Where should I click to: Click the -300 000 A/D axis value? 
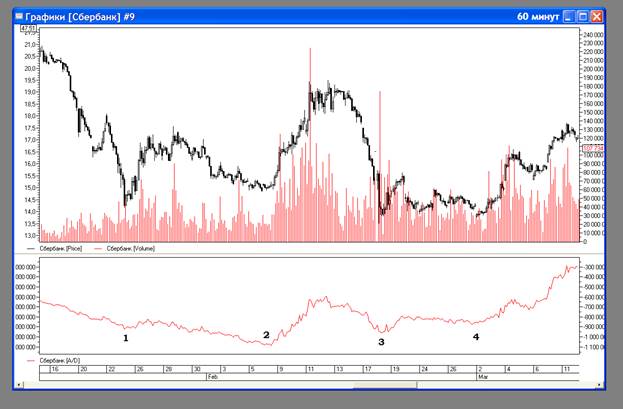click(593, 267)
